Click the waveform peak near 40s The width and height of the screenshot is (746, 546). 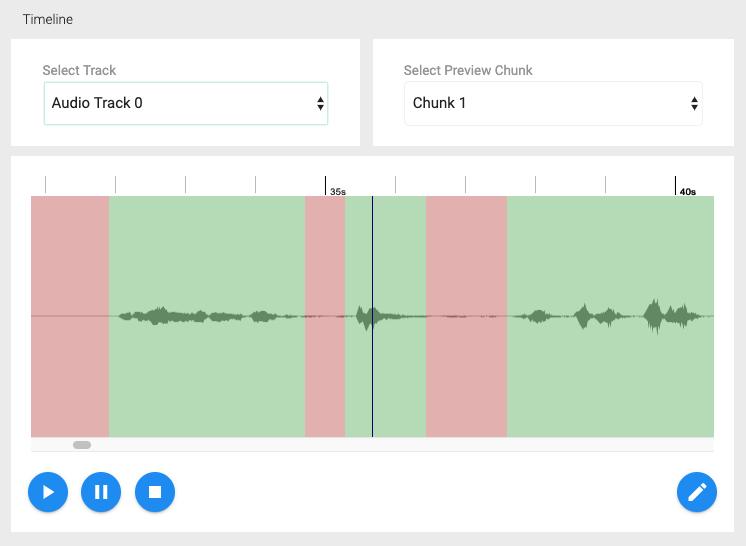[x=654, y=315]
